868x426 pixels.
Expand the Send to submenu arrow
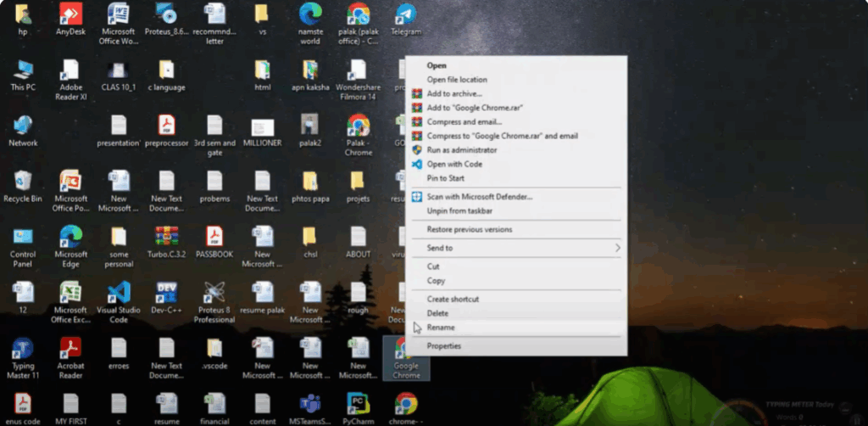[618, 248]
